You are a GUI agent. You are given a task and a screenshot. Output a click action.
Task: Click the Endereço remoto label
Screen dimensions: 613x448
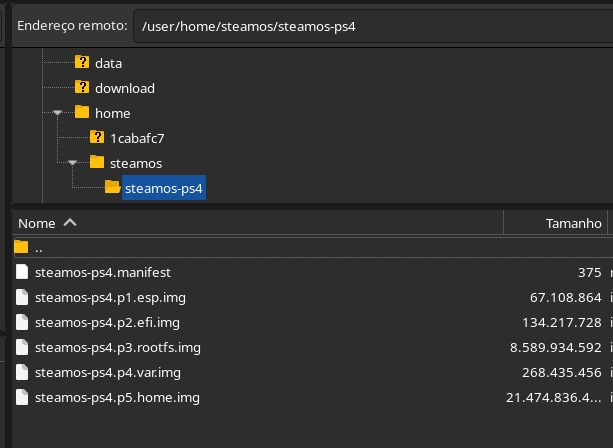[72, 26]
